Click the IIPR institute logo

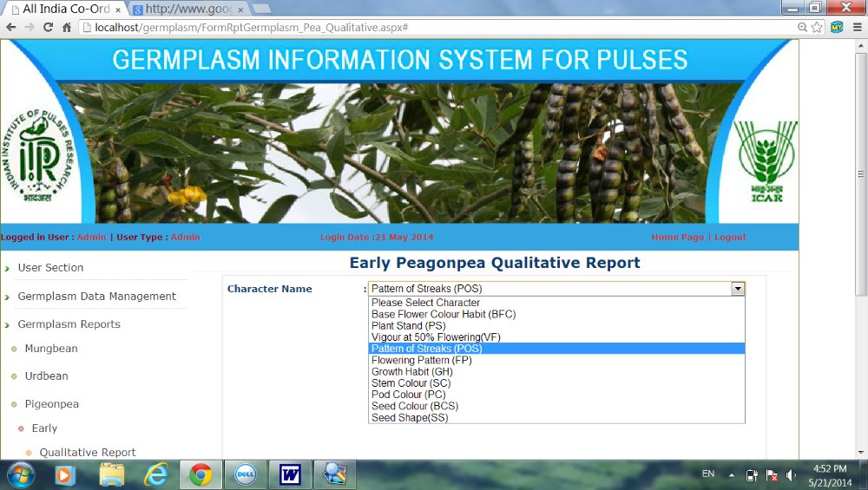pos(37,156)
